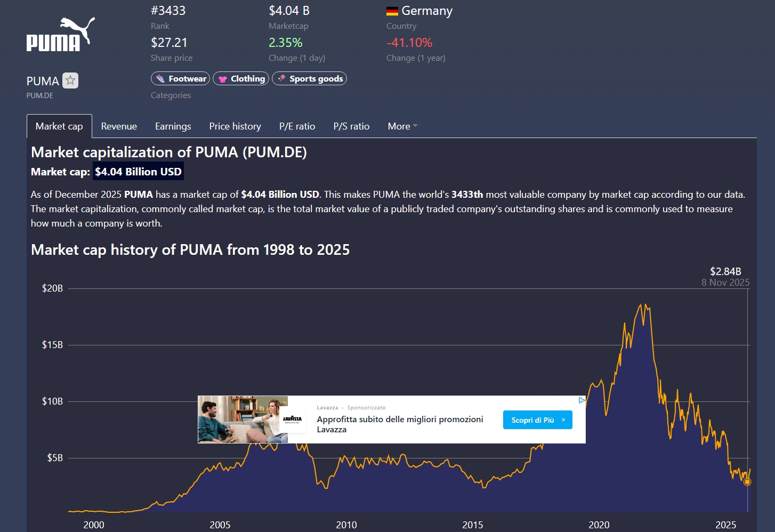
Task: Open the Footwear category
Action: point(180,78)
